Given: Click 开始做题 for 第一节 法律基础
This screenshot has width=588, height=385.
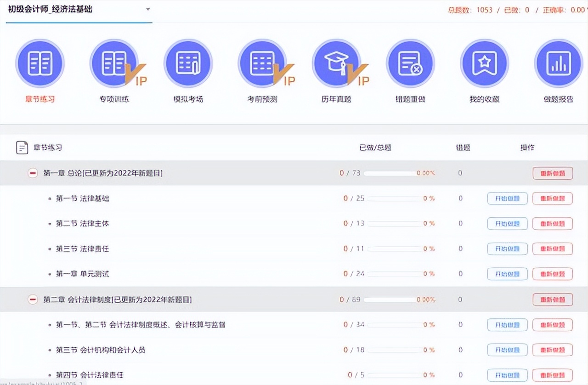Looking at the screenshot, I should [x=507, y=198].
